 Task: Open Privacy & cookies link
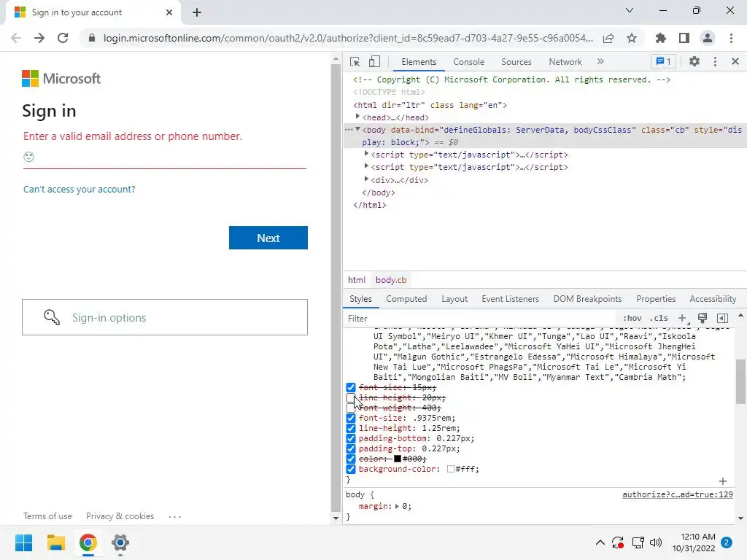tap(120, 516)
